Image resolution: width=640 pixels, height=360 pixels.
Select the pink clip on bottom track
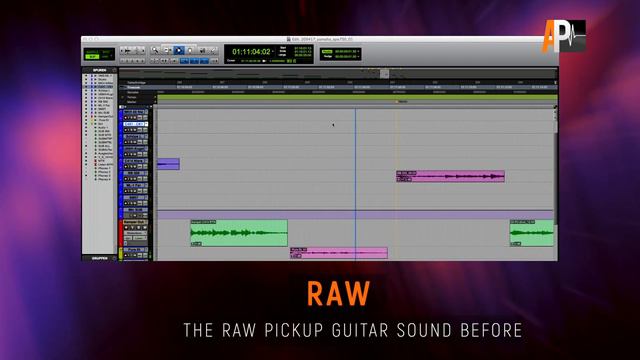(339, 253)
